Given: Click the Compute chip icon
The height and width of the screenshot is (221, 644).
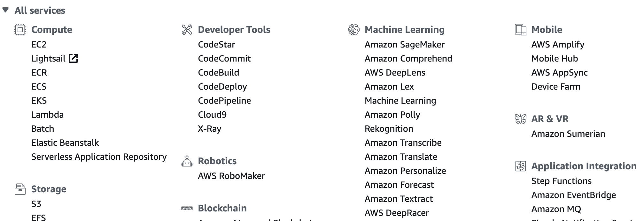Looking at the screenshot, I should (20, 30).
